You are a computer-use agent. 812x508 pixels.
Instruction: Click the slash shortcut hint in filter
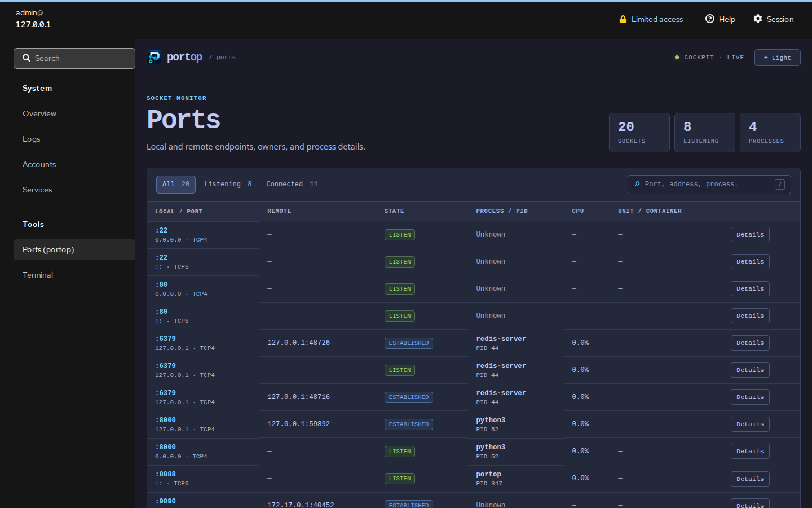coord(780,185)
